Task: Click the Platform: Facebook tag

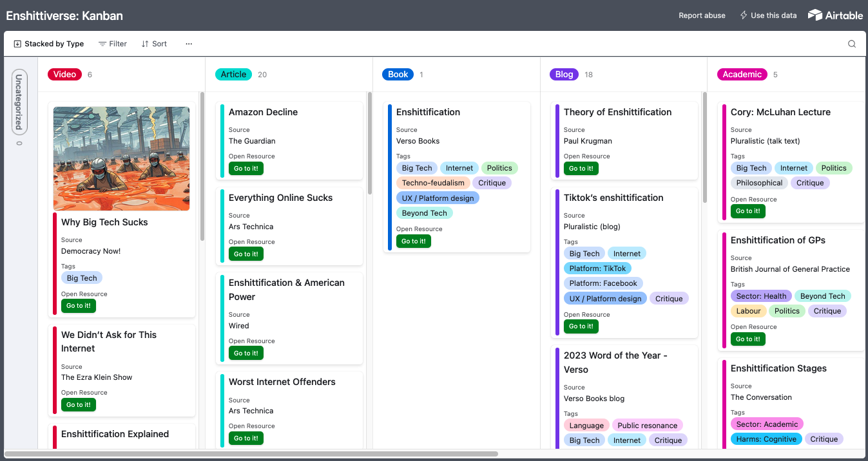Action: point(603,283)
